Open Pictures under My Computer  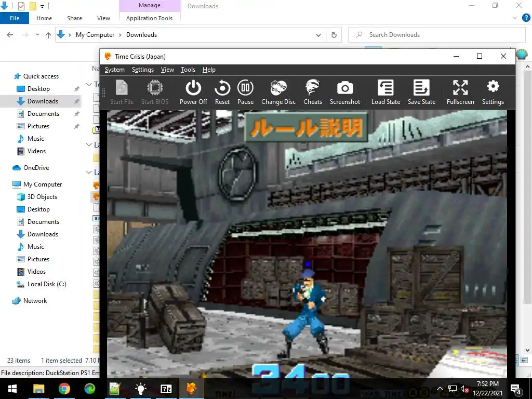tap(38, 259)
